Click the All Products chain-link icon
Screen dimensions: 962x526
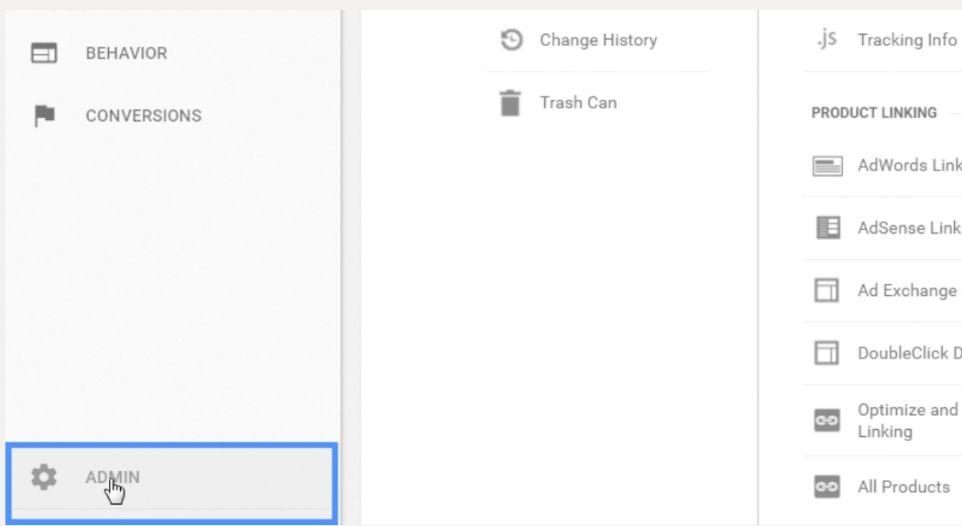(x=827, y=487)
